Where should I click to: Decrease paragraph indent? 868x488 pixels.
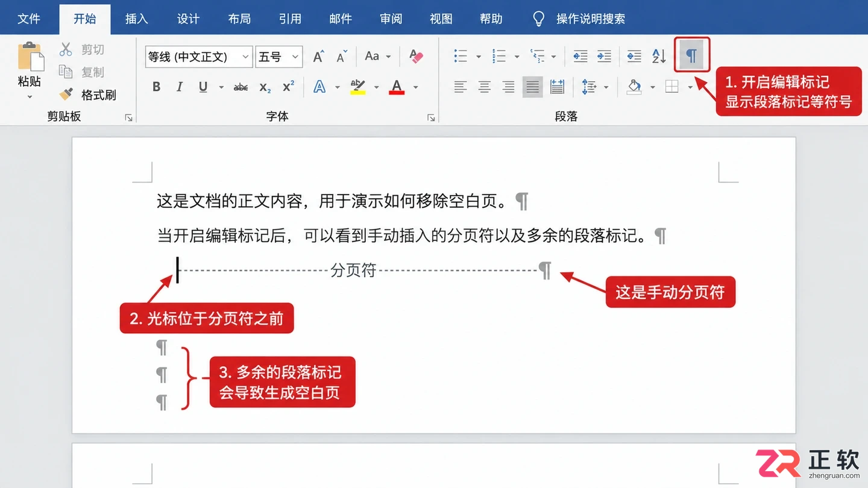pos(580,57)
